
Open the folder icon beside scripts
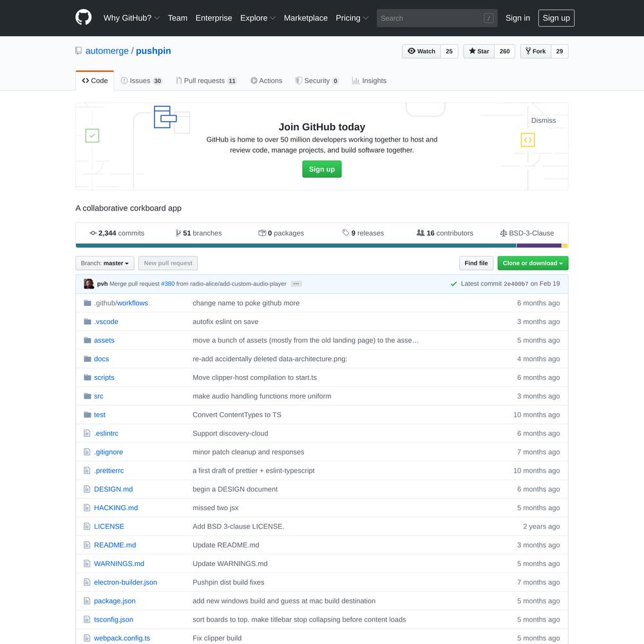pyautogui.click(x=87, y=377)
